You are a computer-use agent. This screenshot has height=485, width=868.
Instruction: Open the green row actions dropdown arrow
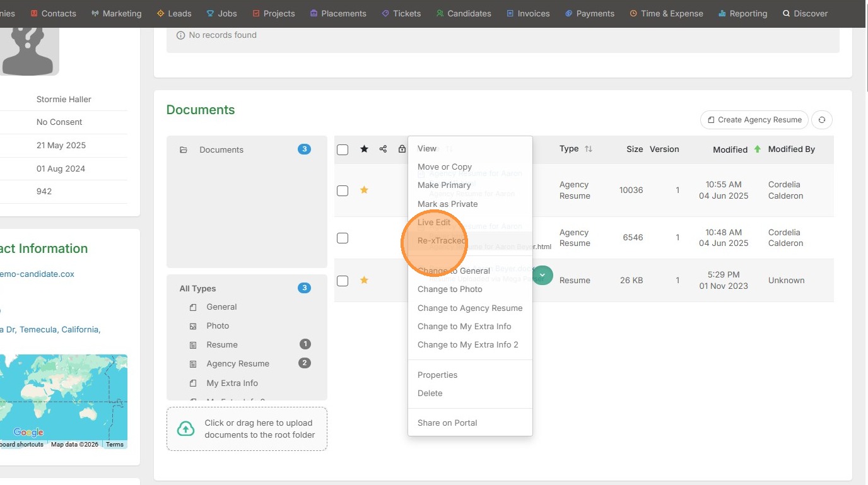coord(543,276)
